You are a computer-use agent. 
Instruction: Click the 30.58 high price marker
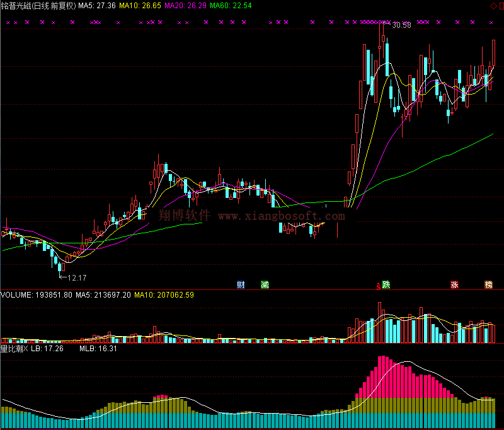pos(401,25)
